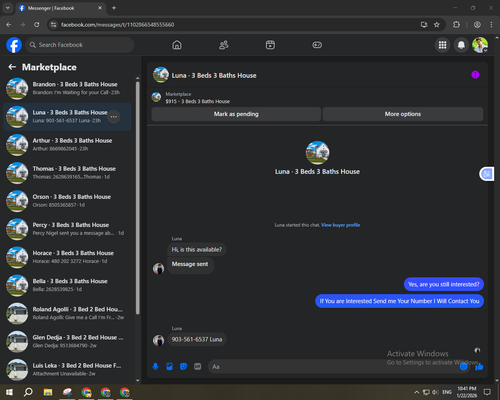Show hidden system tray icons chevron
This screenshot has height=400, width=500.
tap(417, 392)
